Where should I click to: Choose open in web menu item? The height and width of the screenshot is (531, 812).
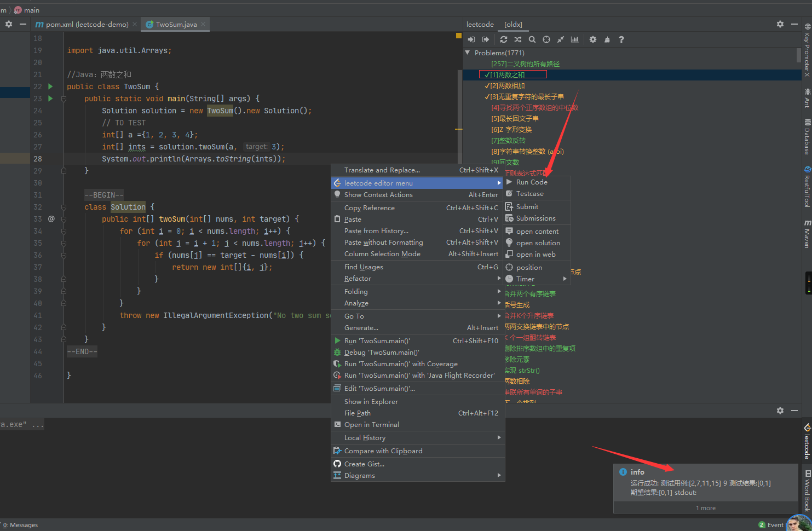coord(537,254)
